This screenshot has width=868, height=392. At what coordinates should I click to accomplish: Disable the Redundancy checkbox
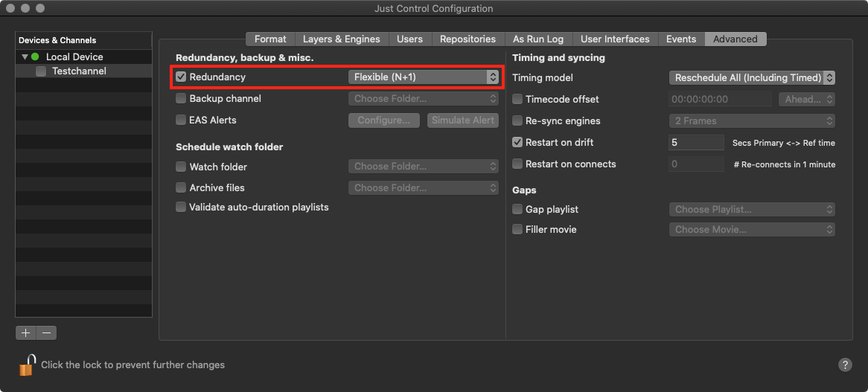pos(180,77)
